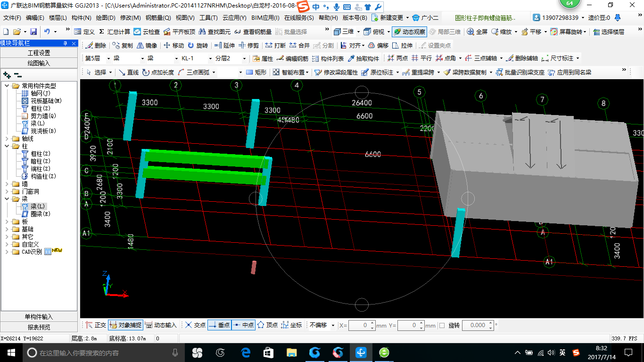Screen dimensions: 644x362
Task: Open the 钢筋量(Q) menu
Action: [158, 18]
